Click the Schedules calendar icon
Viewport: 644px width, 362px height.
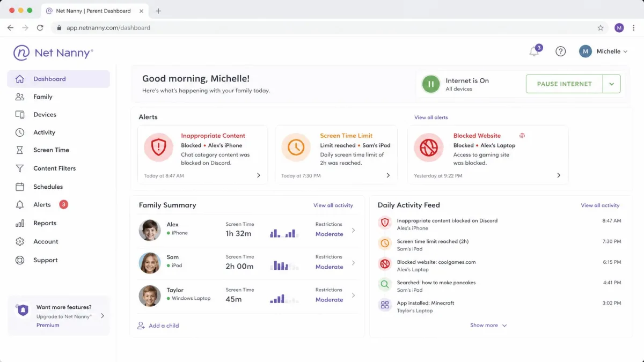point(20,187)
